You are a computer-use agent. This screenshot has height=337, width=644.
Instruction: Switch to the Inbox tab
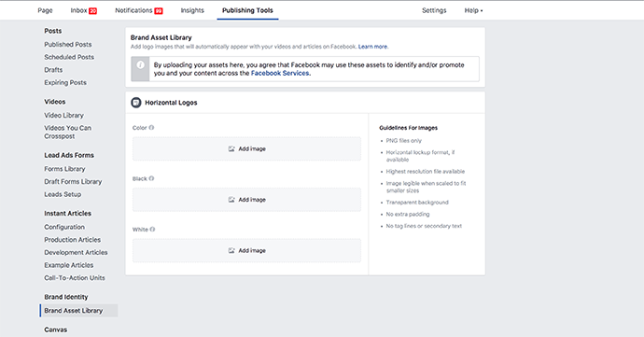[78, 10]
